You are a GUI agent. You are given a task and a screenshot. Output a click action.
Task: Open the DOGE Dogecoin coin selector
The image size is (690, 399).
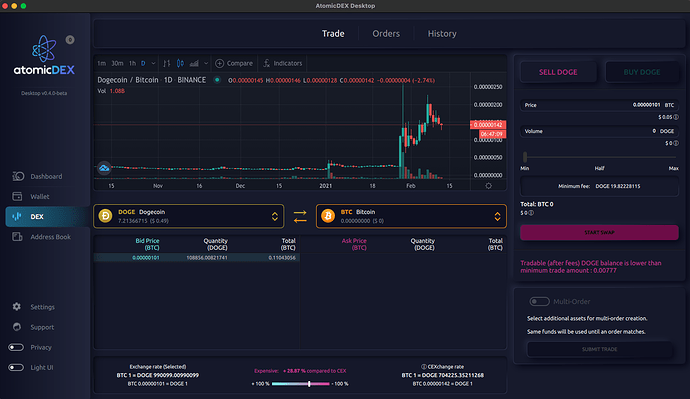tap(189, 216)
